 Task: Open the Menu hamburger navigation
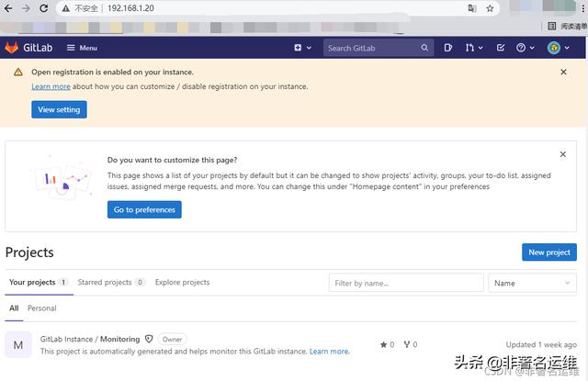point(82,48)
